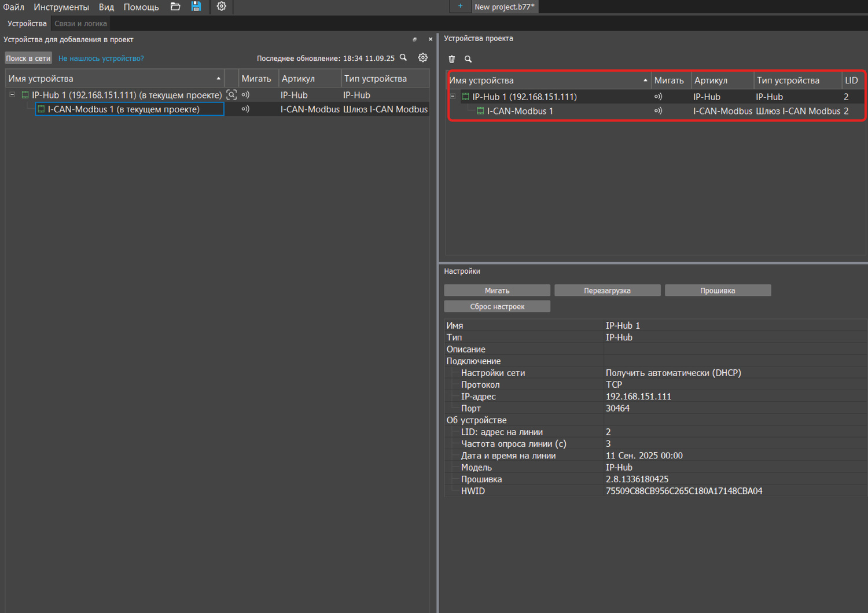Viewport: 868px width, 613px height.
Task: Blink I-CAN-Modbus 1 in project devices list
Action: pos(658,111)
